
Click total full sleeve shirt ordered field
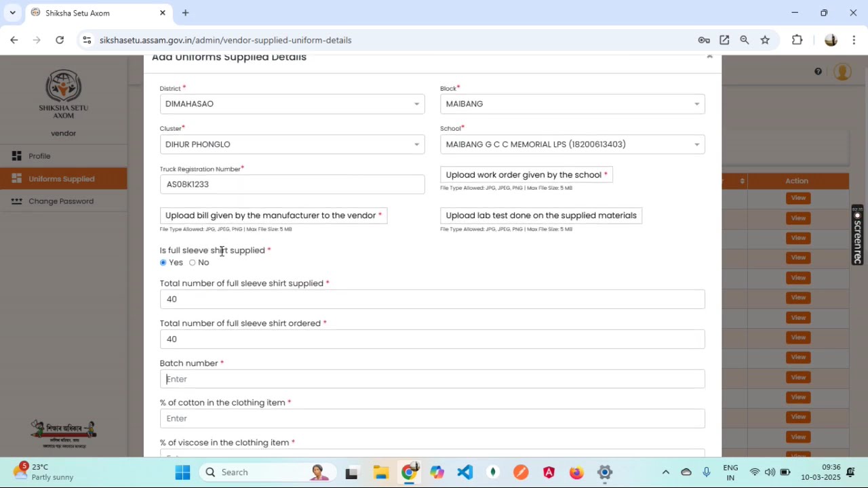[433, 339]
